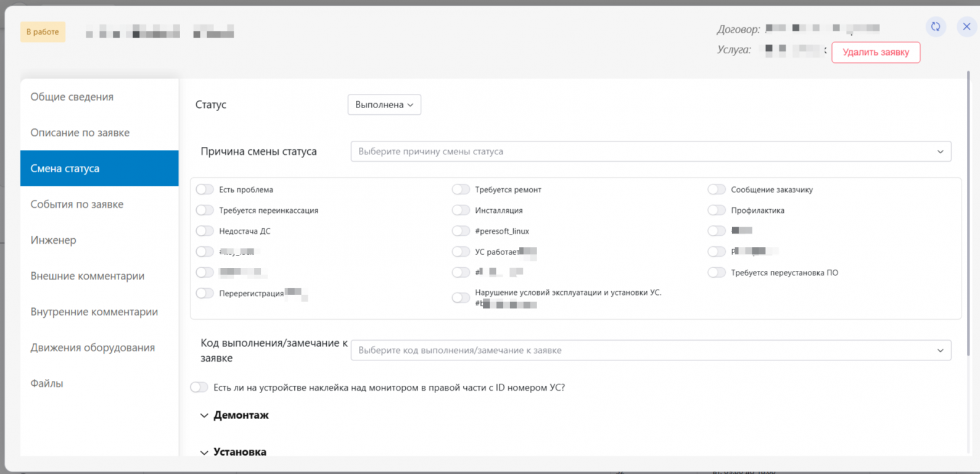Enable «Требуется переустановка ПО» toggle
The height and width of the screenshot is (474, 980).
(717, 272)
